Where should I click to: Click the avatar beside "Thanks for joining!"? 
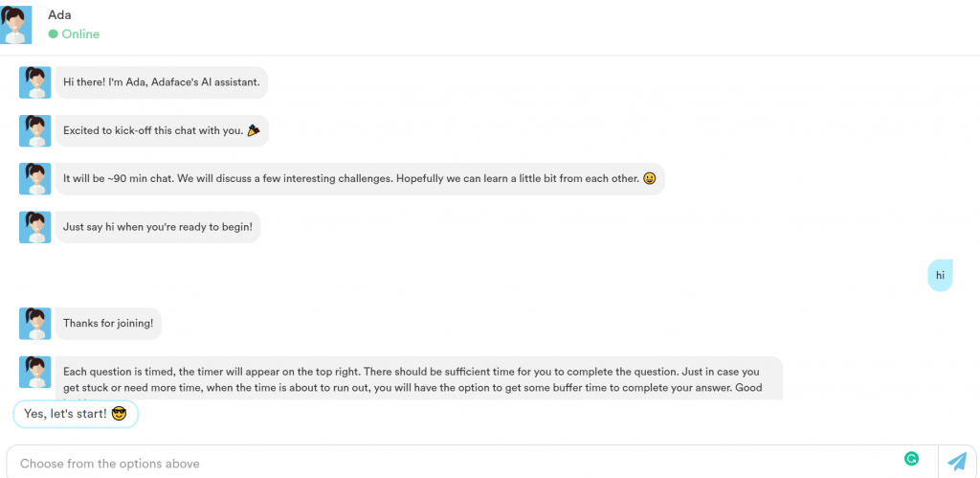35,324
